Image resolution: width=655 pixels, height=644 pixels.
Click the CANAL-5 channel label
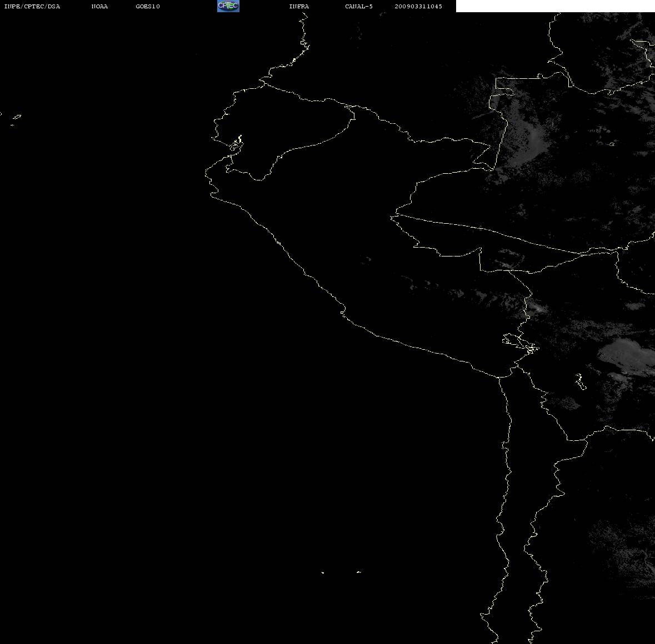coord(359,6)
